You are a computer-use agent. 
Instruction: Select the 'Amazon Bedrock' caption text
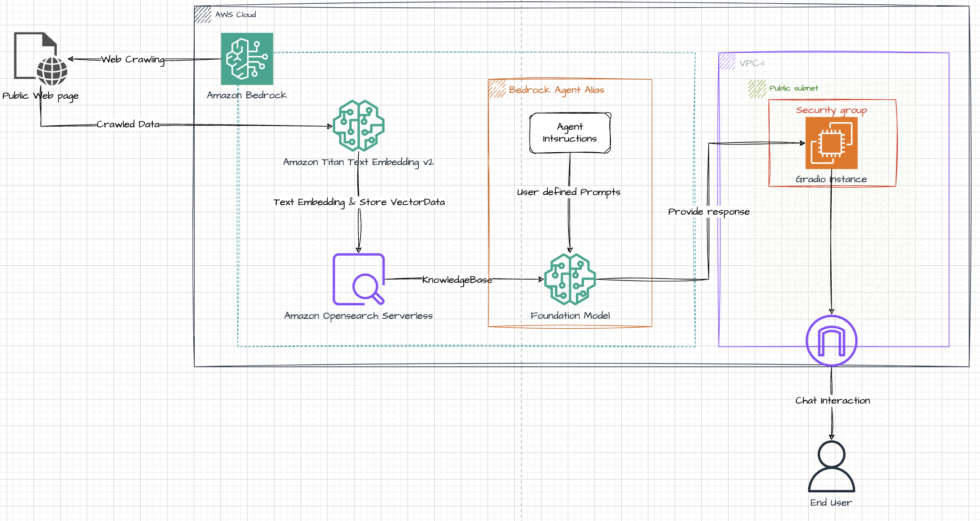[247, 95]
